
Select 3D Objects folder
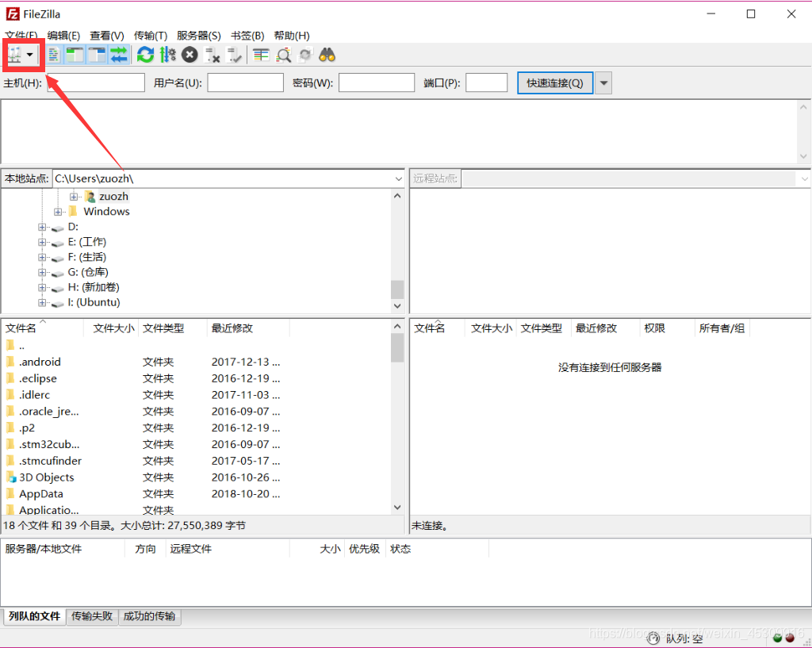click(x=46, y=477)
